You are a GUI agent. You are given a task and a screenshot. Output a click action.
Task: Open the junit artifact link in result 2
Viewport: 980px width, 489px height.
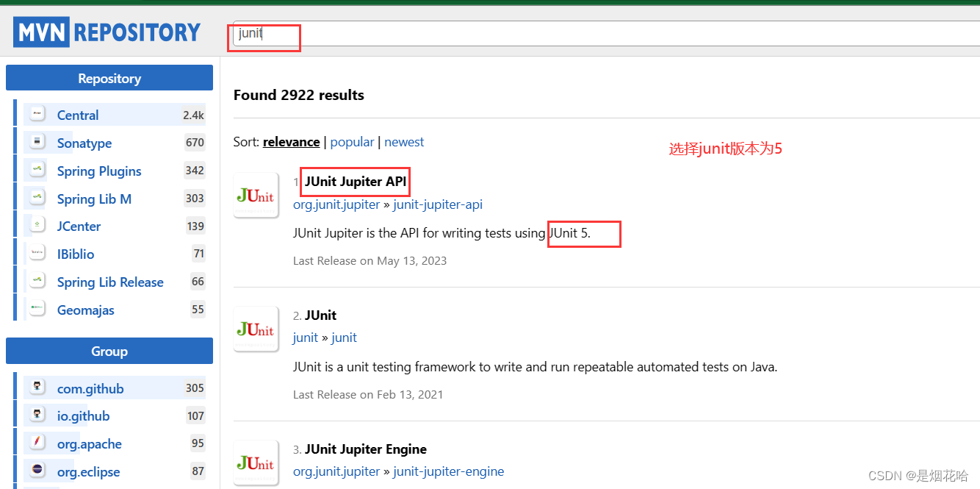(x=344, y=338)
